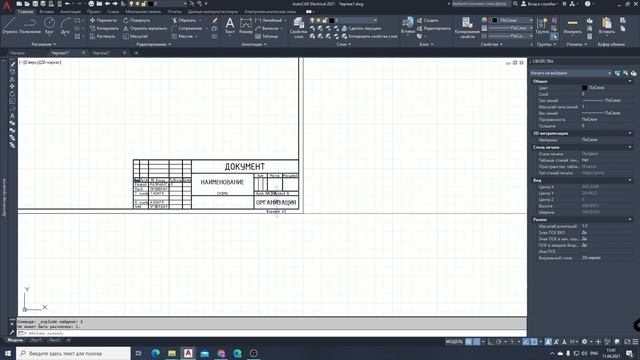Click Редактировать block button
The width and height of the screenshot is (640, 360).
click(x=433, y=28)
